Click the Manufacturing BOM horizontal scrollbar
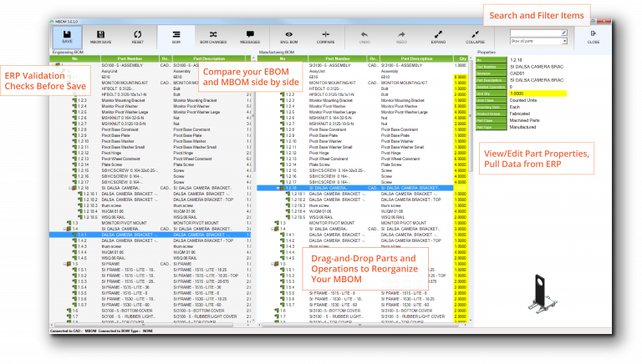Image resolution: width=642 pixels, height=364 pixels. pos(362,325)
